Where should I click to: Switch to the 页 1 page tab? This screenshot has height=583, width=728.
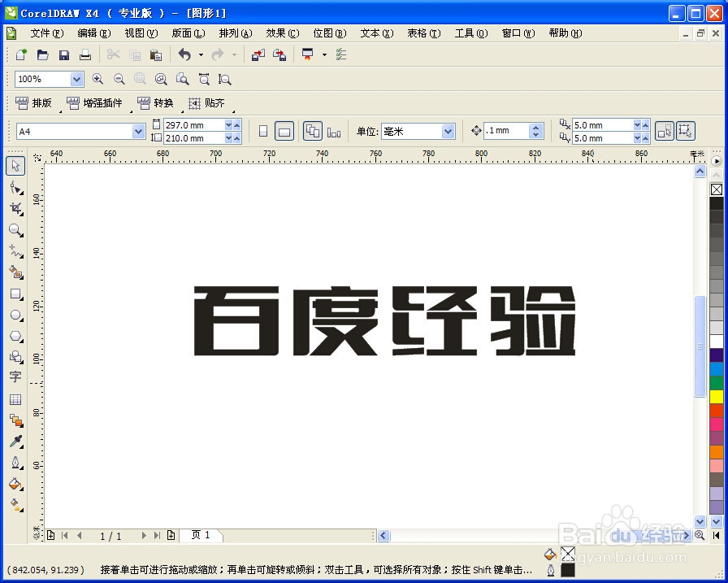[201, 535]
